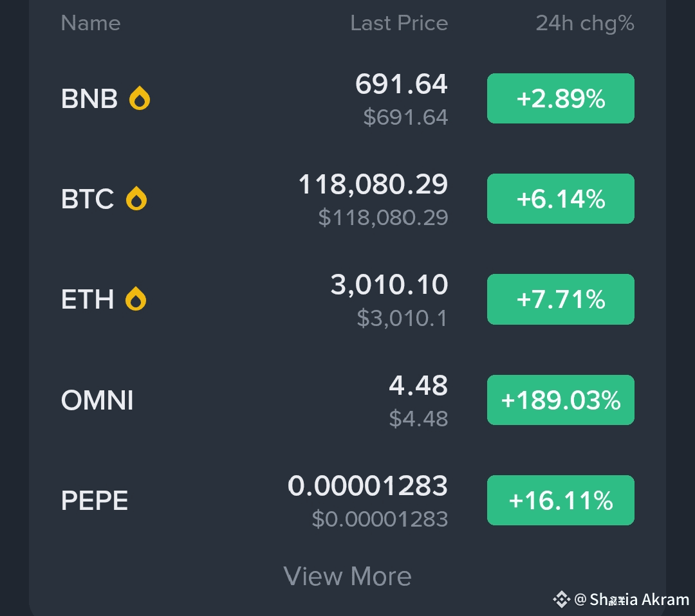This screenshot has width=695, height=616.
Task: Open the BNB coin row
Action: pyautogui.click(x=347, y=98)
